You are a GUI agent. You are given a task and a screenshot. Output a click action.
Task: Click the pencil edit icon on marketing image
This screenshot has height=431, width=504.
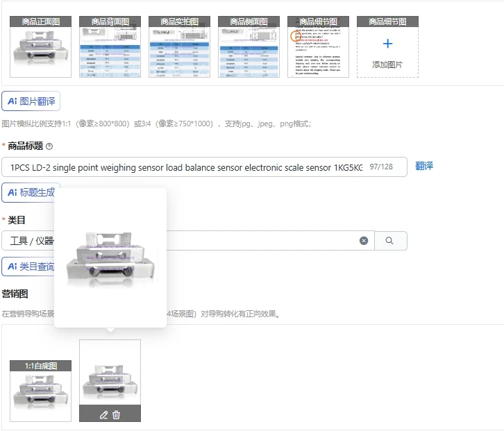click(103, 415)
